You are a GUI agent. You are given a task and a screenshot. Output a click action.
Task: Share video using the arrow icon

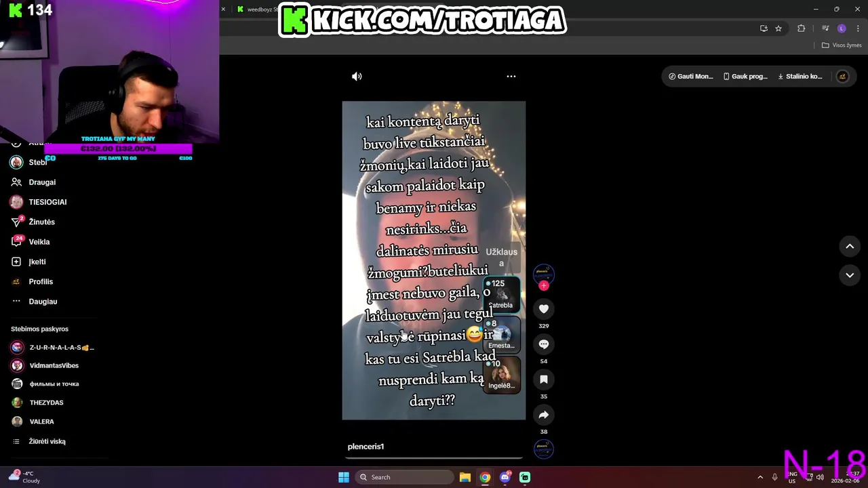coord(544,415)
